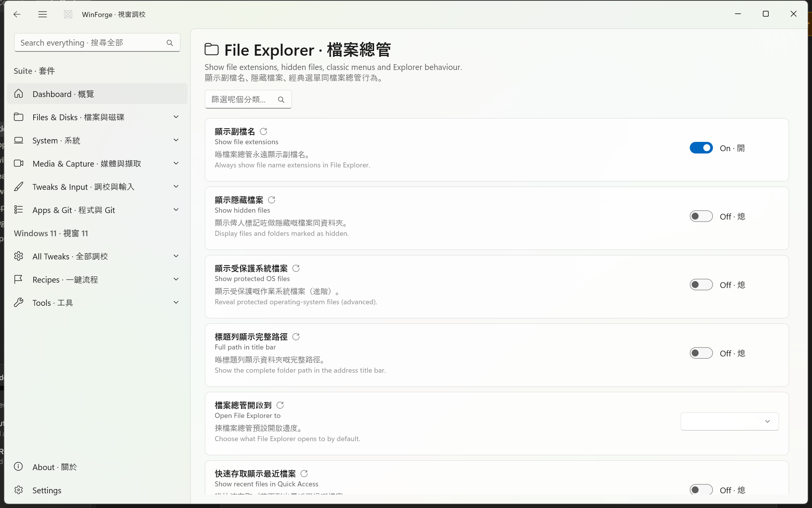The height and width of the screenshot is (508, 812).
Task: Expand Files & Disks chevron
Action: tap(176, 117)
